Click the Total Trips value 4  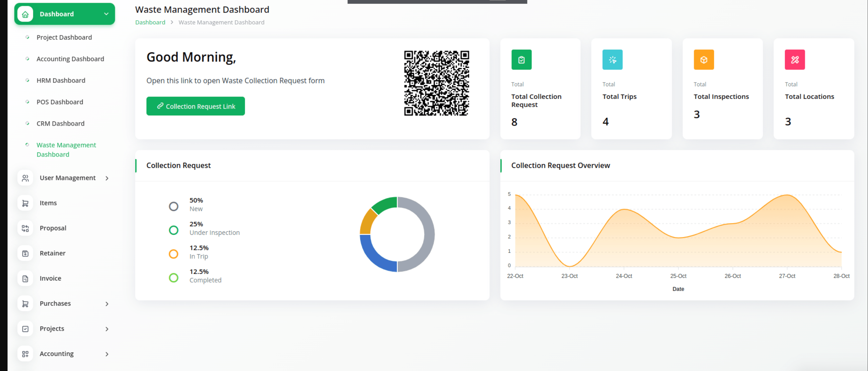tap(605, 122)
